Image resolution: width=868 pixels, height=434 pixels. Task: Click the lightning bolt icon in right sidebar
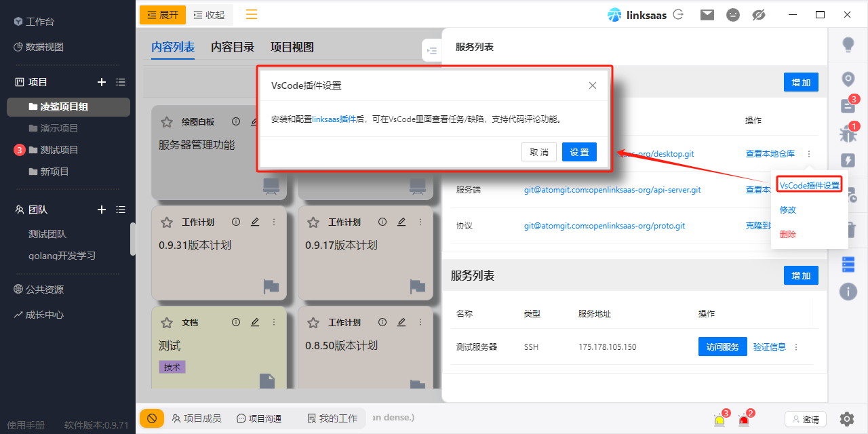click(x=848, y=161)
